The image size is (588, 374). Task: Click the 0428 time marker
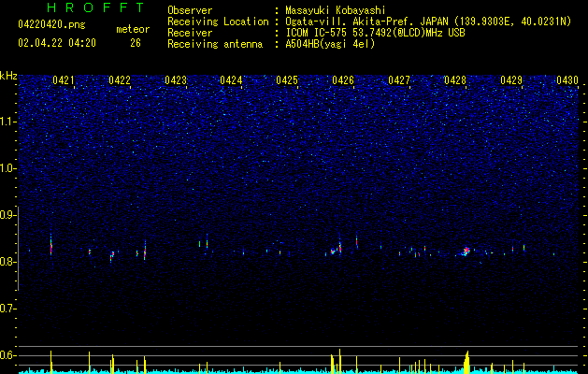[455, 80]
